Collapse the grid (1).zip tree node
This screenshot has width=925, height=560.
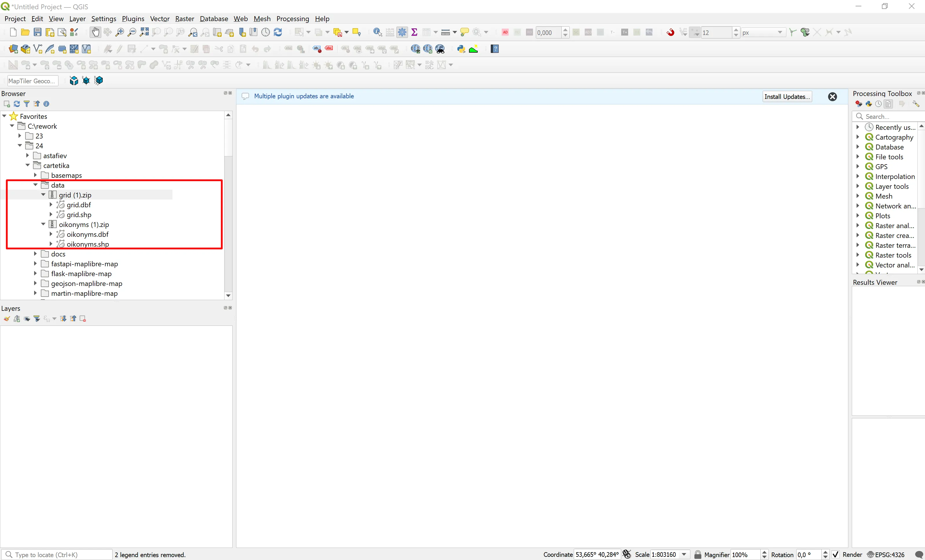click(43, 195)
